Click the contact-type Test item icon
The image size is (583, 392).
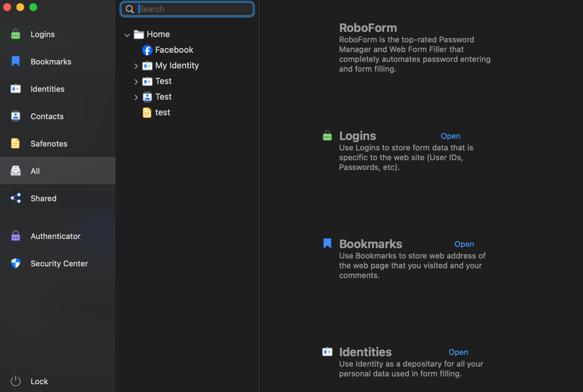[147, 97]
